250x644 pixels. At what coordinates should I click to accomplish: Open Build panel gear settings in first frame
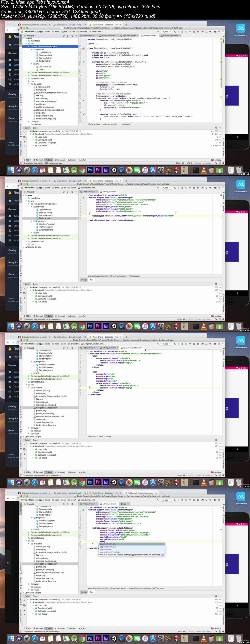click(216, 128)
